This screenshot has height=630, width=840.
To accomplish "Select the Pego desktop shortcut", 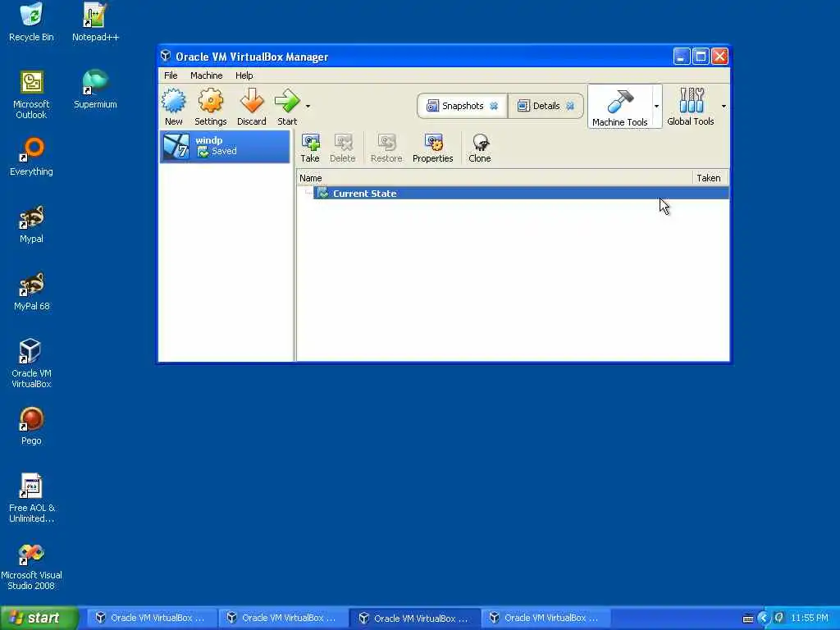I will point(31,426).
